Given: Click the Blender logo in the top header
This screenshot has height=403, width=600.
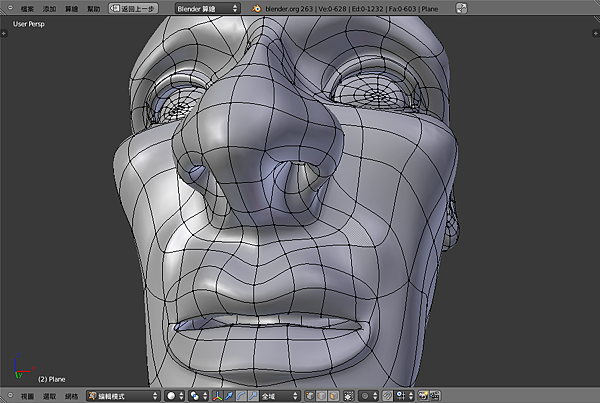Looking at the screenshot, I should 257,7.
